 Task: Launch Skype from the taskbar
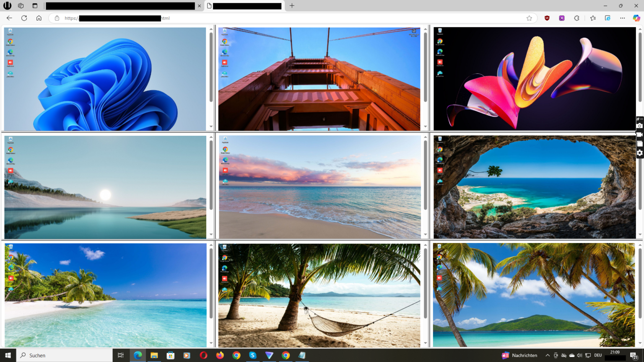(x=253, y=355)
